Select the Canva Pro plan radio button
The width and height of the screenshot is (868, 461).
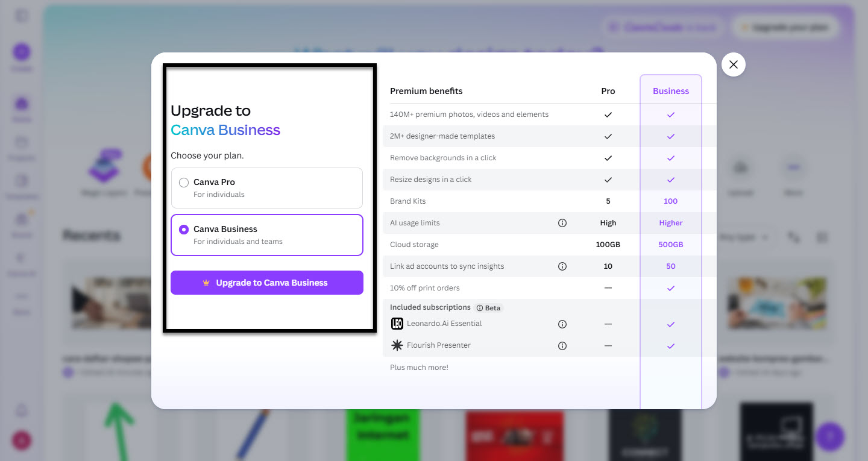[x=183, y=182]
